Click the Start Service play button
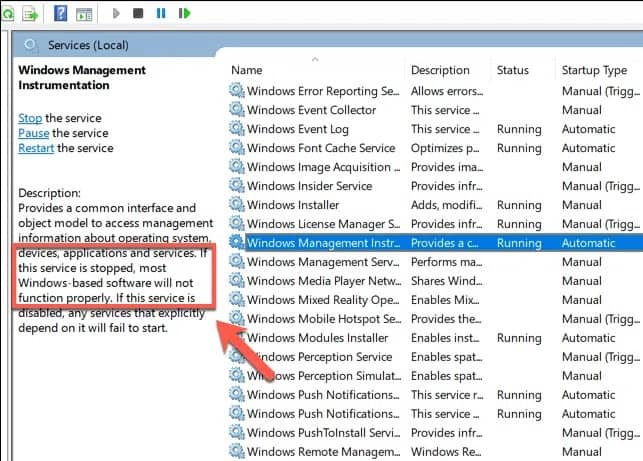 (x=116, y=14)
